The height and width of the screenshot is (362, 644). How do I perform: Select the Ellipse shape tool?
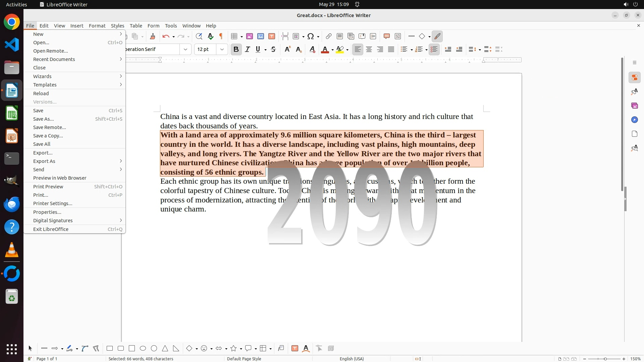(x=143, y=348)
